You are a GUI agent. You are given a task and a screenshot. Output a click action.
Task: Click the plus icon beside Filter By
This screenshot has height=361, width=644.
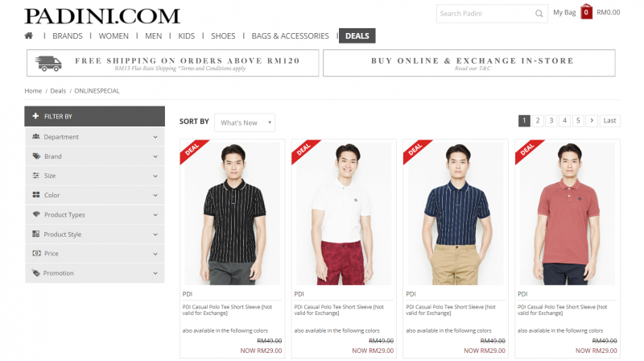(35, 116)
